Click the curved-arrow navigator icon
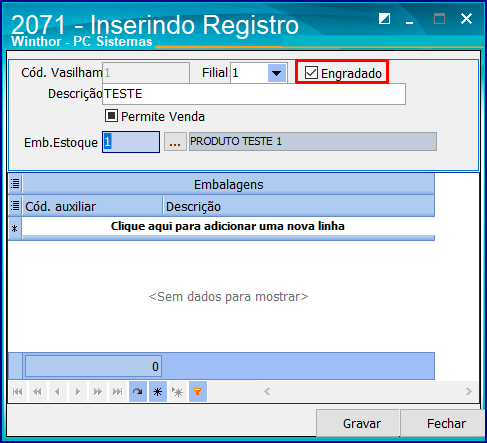The image size is (487, 443). pos(138,391)
